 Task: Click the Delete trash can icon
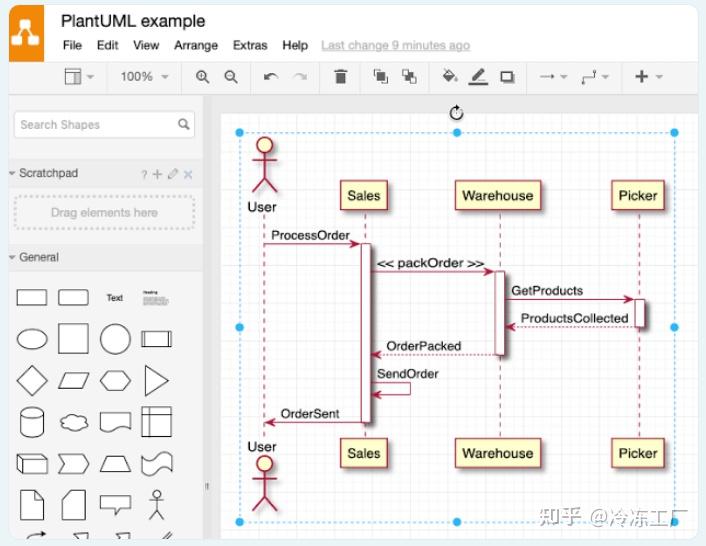click(341, 77)
